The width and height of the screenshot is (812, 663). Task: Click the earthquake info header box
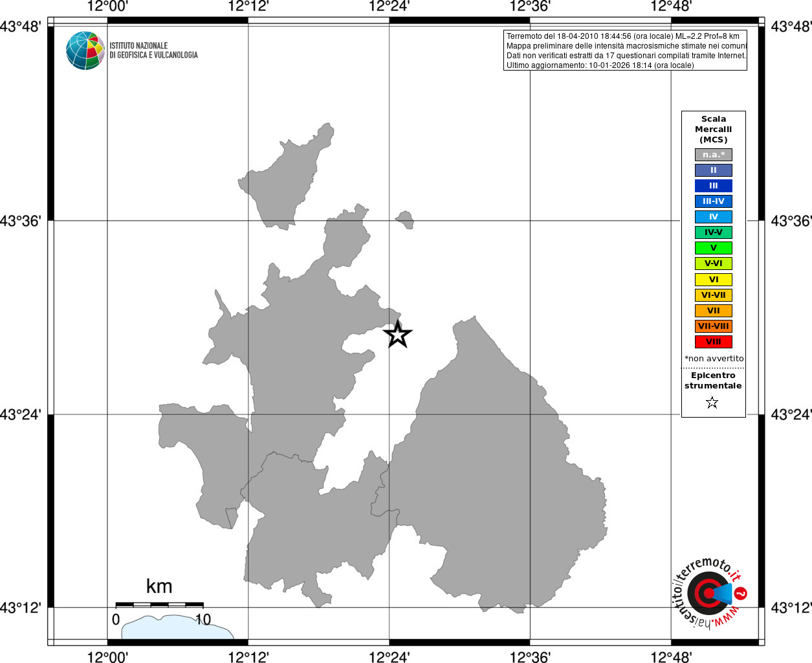tap(625, 51)
